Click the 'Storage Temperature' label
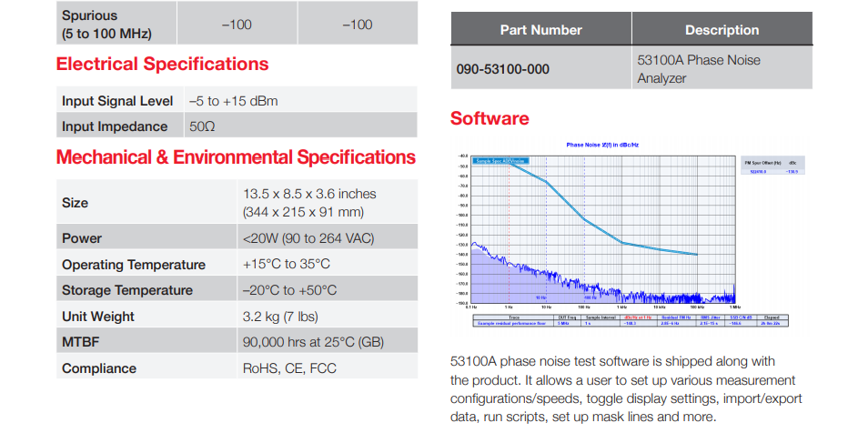 pyautogui.click(x=127, y=290)
